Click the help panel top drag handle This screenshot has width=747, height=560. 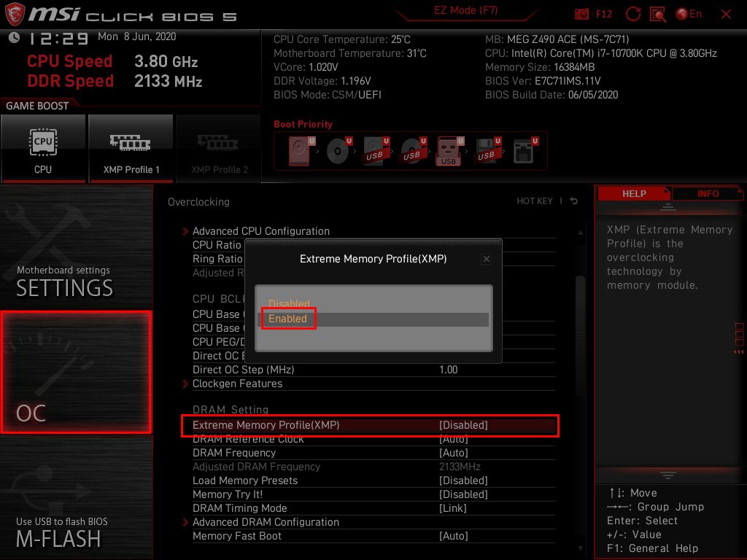point(667,206)
